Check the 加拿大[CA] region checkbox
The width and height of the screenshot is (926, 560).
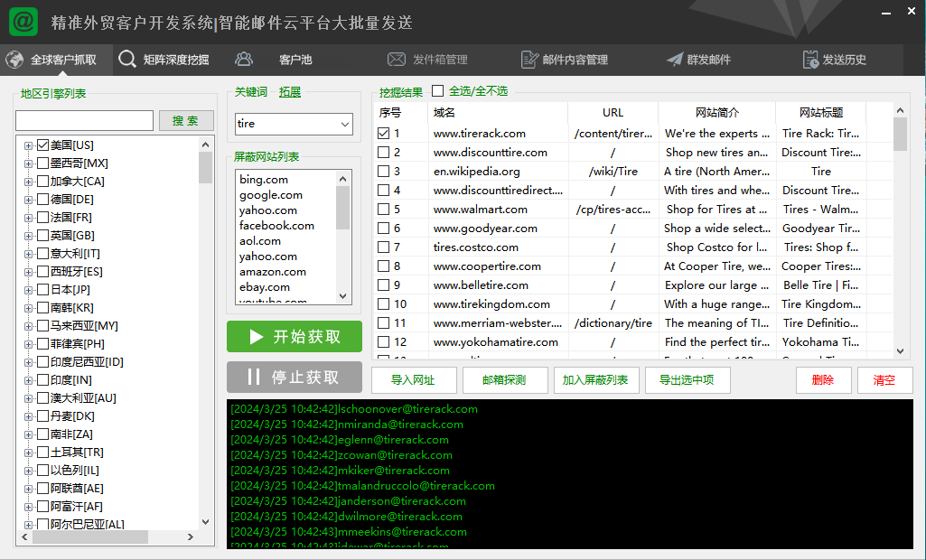(43, 182)
